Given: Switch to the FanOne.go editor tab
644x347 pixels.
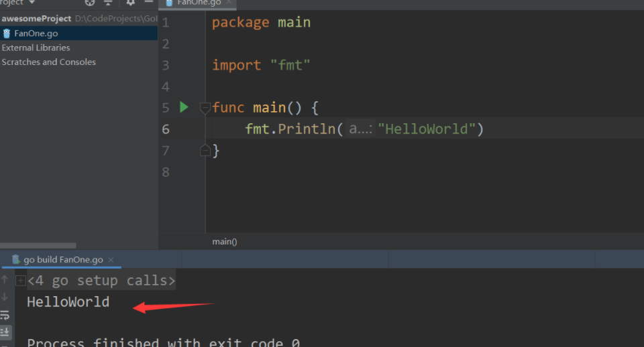Looking at the screenshot, I should click(199, 3).
